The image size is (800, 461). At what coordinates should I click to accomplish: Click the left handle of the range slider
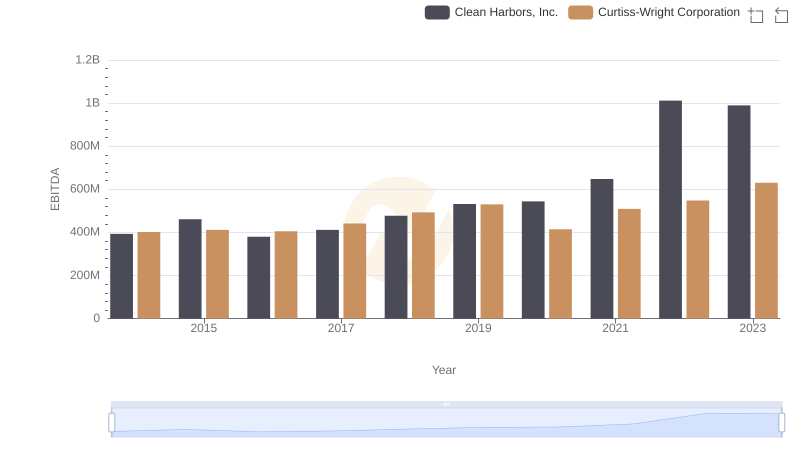112,423
